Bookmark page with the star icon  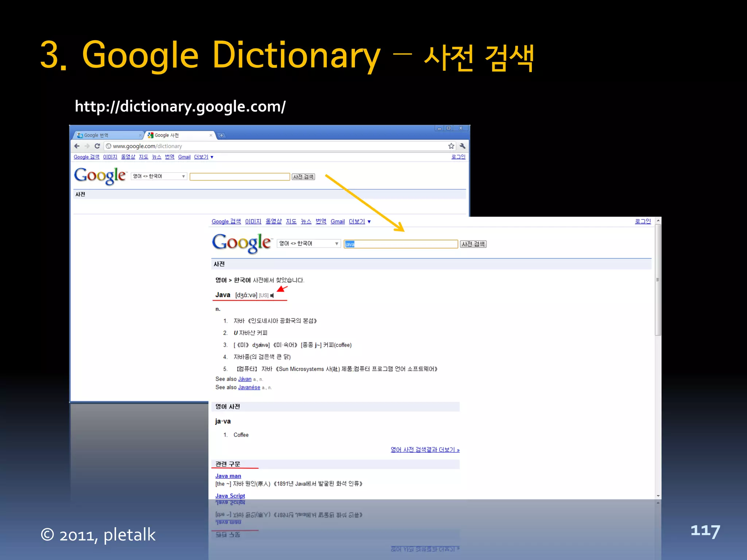(451, 146)
